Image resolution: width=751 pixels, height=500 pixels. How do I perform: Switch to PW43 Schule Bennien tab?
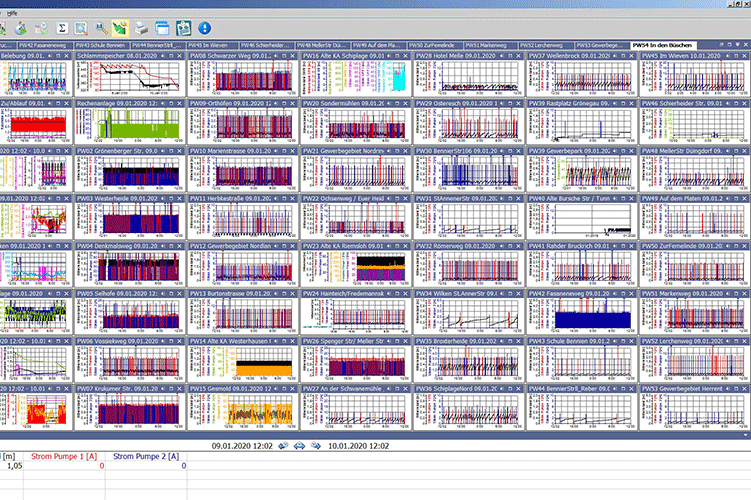coord(100,46)
